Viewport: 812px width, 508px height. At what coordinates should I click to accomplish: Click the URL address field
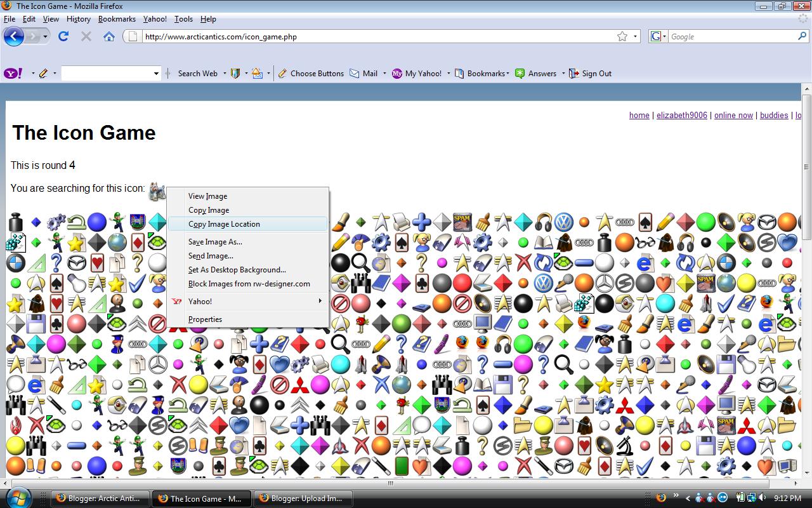click(x=378, y=37)
